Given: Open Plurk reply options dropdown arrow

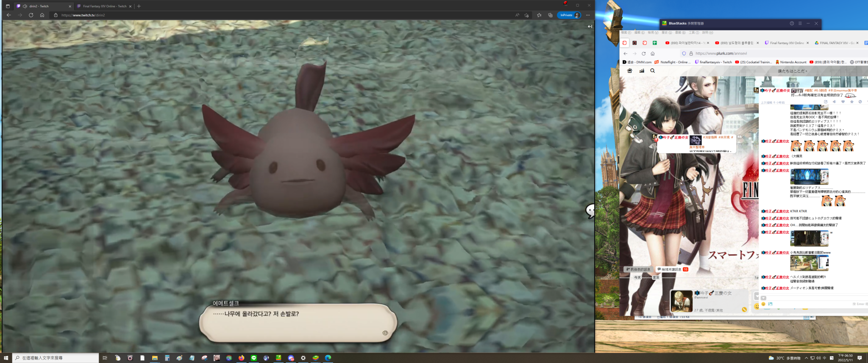Looking at the screenshot, I should pos(763,298).
